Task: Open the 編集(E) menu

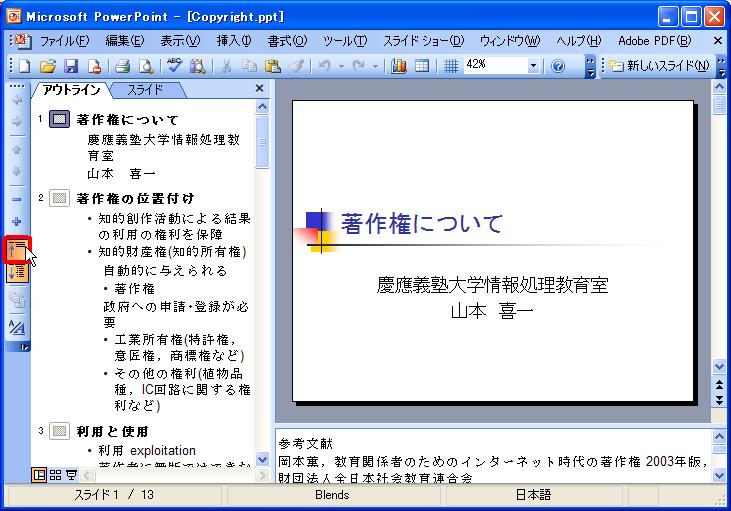Action: click(x=125, y=41)
